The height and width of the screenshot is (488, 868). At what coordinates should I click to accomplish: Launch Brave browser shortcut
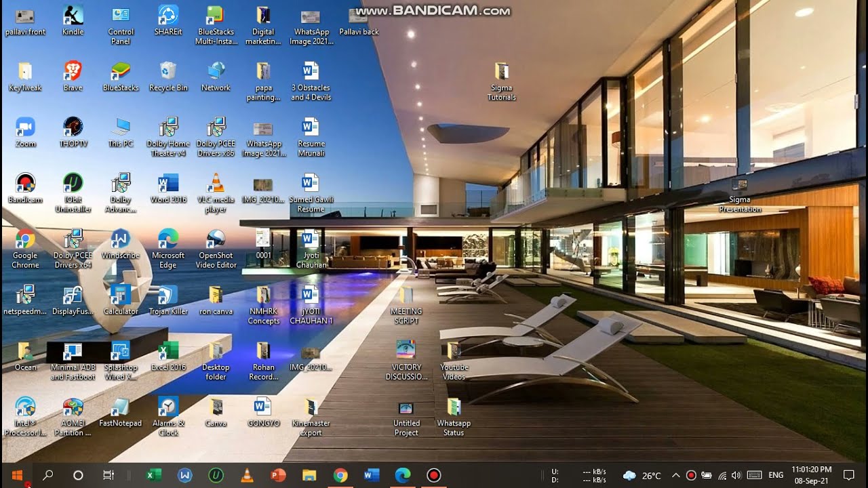click(x=73, y=76)
